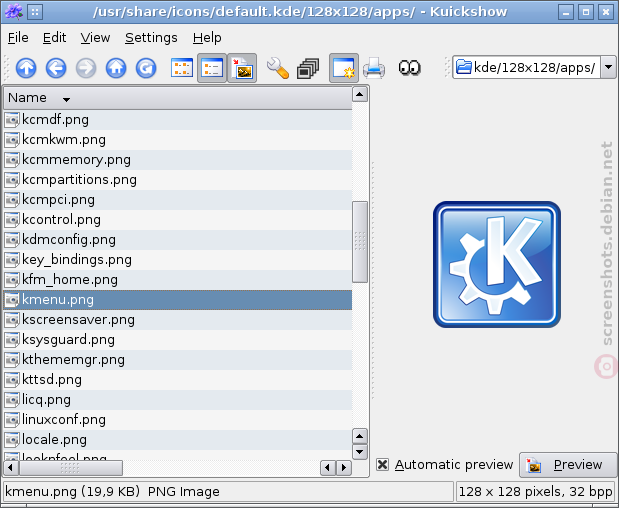
Task: Reload the directory listing icon
Action: pos(146,68)
